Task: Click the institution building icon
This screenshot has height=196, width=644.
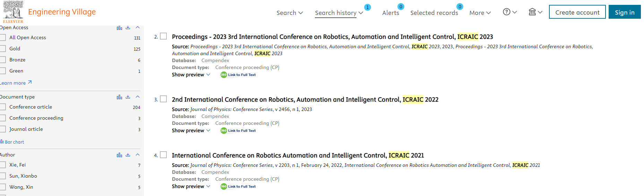Action: click(x=532, y=12)
